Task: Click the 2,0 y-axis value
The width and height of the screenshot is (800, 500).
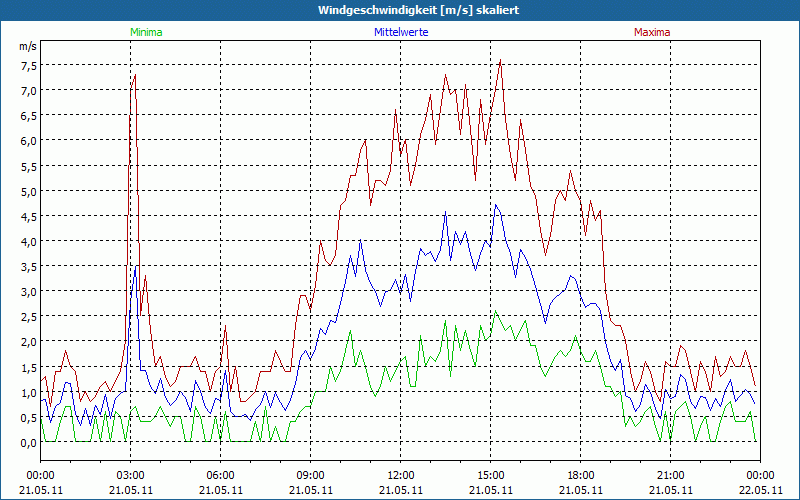Action: click(x=29, y=342)
